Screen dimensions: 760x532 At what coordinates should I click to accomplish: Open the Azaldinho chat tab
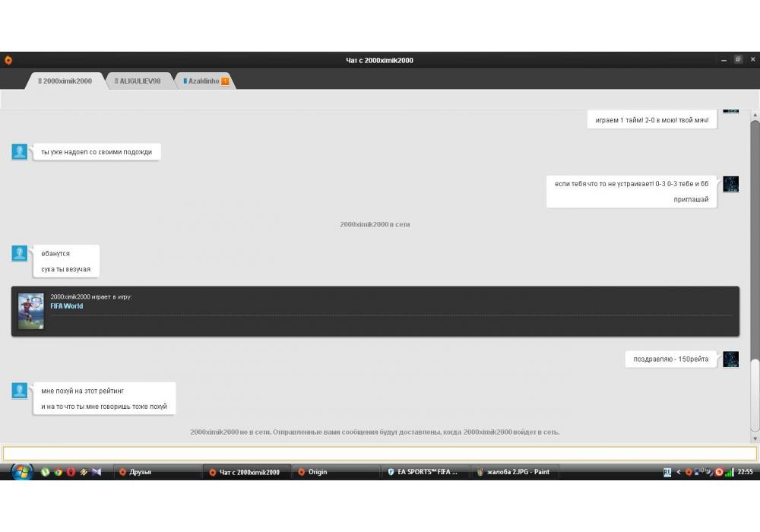tap(206, 81)
